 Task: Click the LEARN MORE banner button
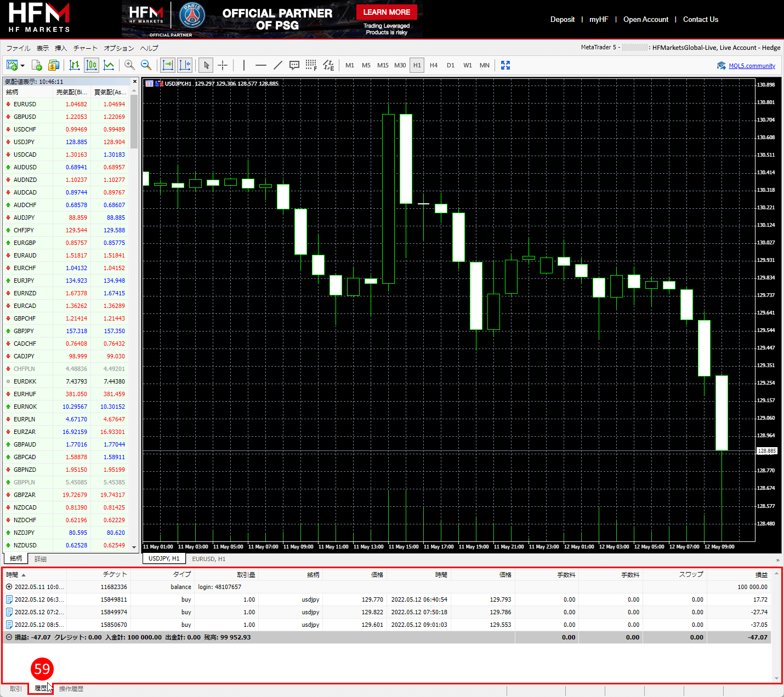click(x=387, y=12)
